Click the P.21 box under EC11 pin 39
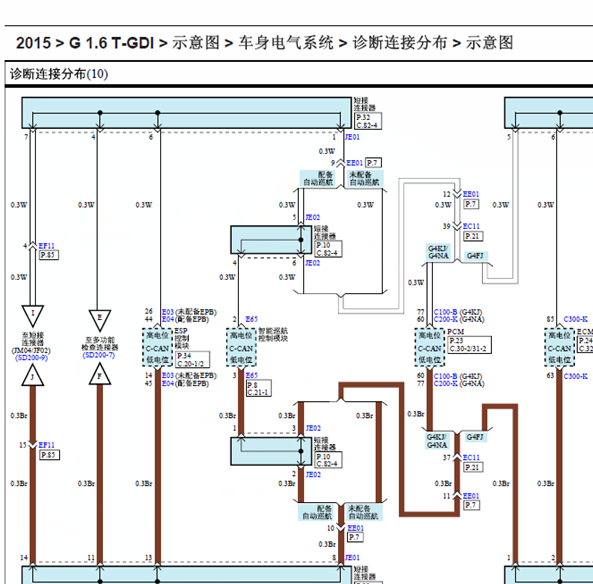This screenshot has height=584, width=593. tap(473, 236)
